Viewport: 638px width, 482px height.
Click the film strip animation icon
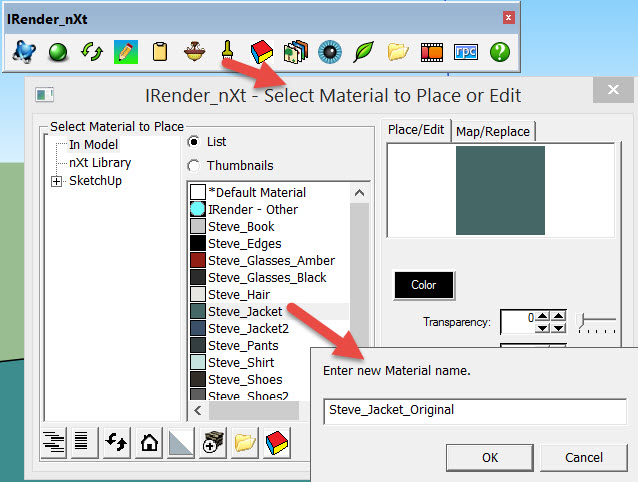coord(431,51)
